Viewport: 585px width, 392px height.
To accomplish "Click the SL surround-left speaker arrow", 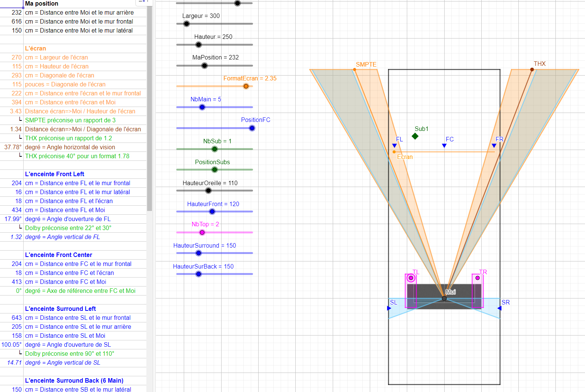I will point(389,308).
